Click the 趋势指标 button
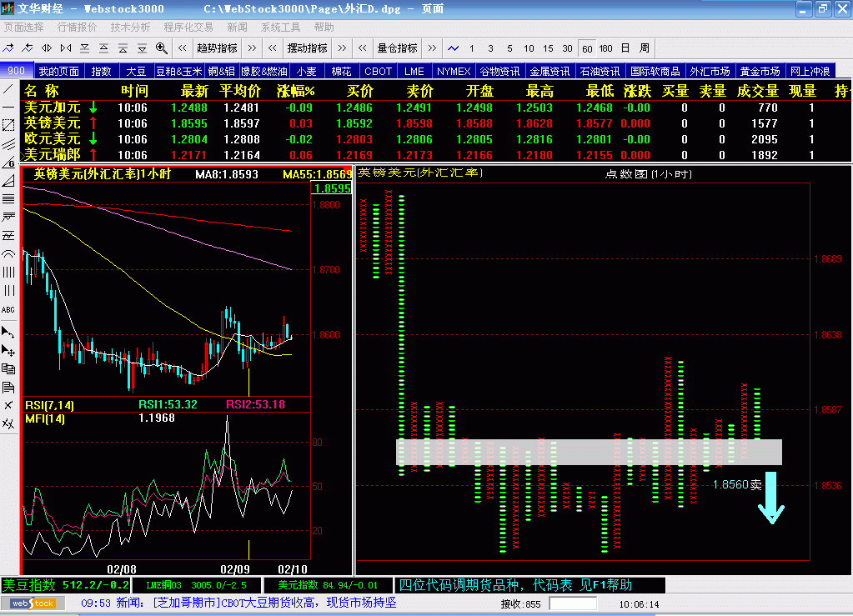This screenshot has height=616, width=853. tap(217, 48)
